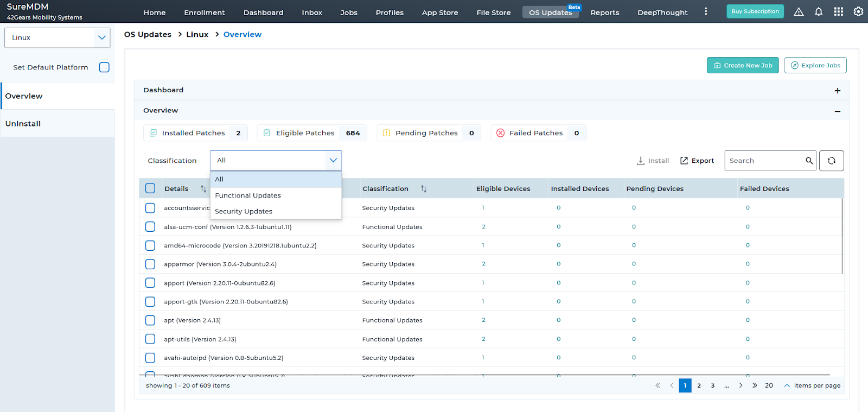Open the Reports menu
The image size is (868, 412).
point(604,12)
